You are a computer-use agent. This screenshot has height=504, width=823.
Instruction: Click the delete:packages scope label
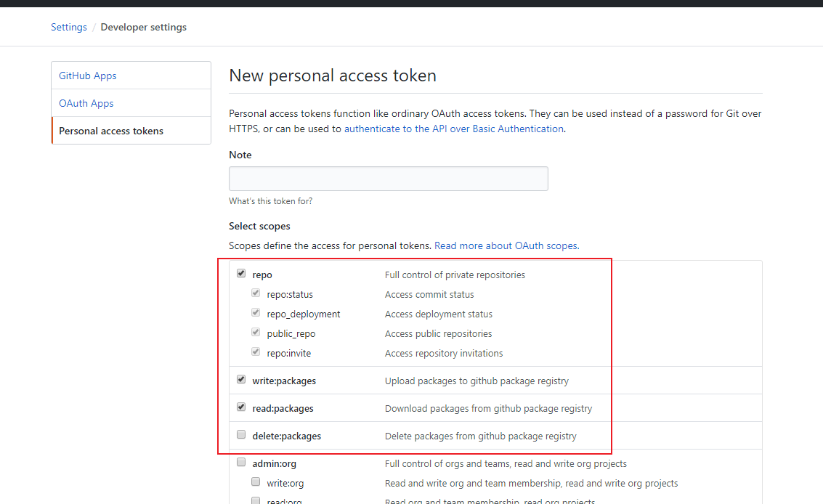pos(286,436)
